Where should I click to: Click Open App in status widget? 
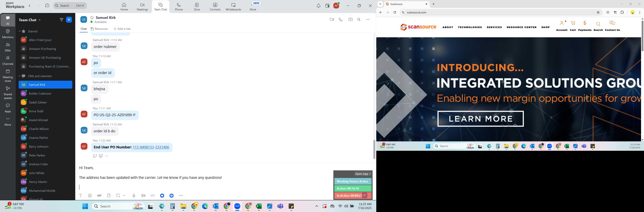click(363, 174)
